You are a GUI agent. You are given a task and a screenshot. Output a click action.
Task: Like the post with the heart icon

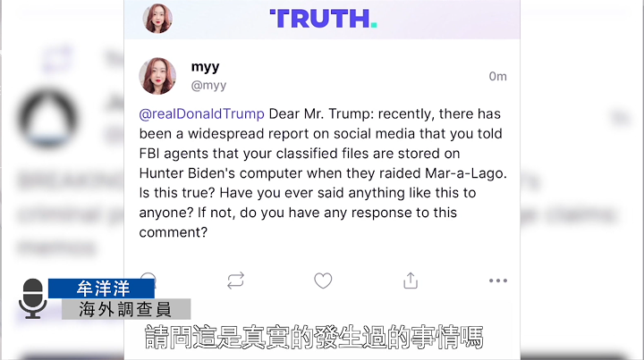point(323,280)
